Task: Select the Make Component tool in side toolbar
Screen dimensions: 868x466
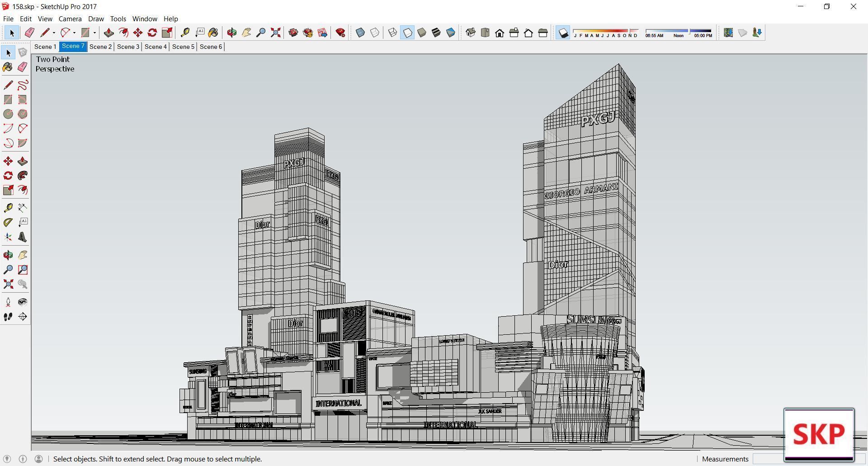Action: tap(23, 52)
